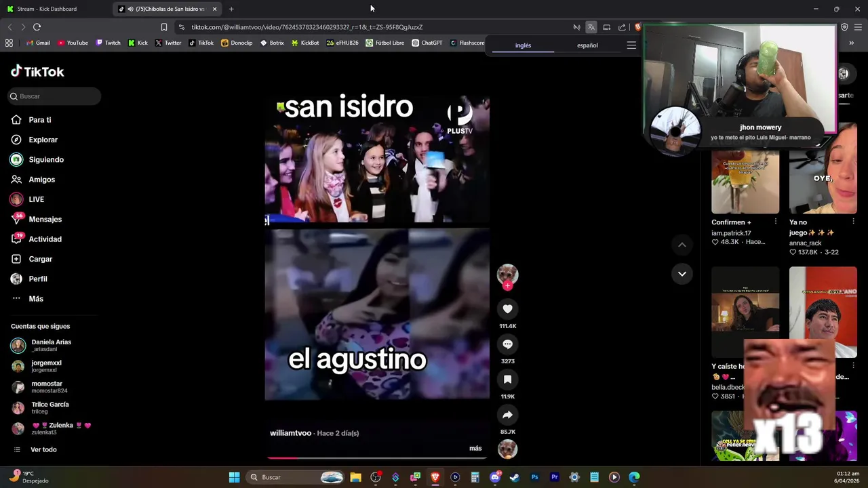Click the Brave Shields lion icon
Viewport: 868px width, 488px height.
(x=637, y=27)
